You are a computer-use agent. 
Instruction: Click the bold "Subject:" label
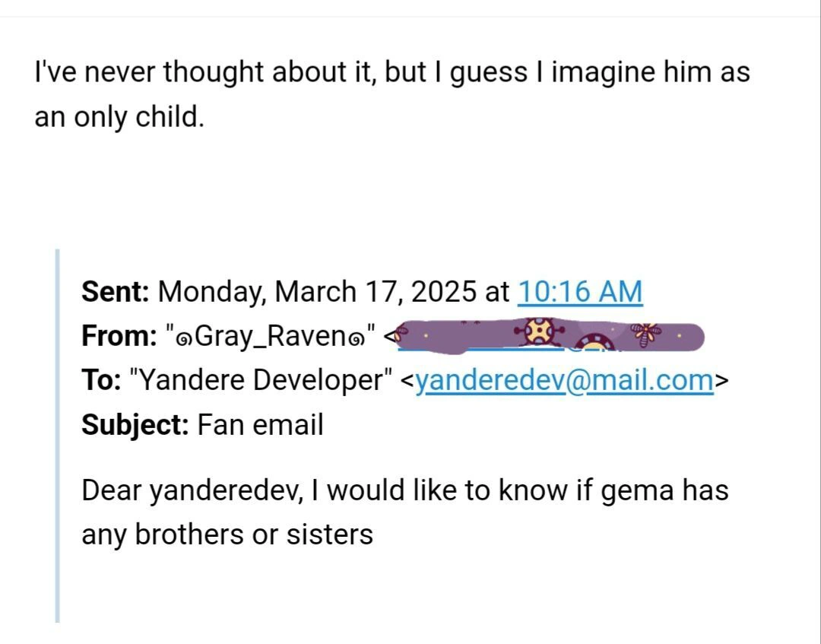click(135, 424)
